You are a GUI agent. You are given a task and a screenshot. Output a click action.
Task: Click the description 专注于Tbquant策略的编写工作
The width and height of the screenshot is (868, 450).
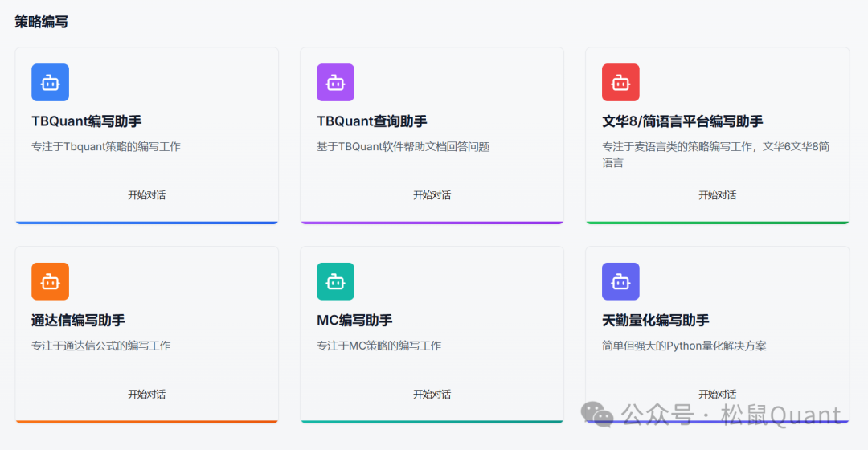tap(106, 147)
